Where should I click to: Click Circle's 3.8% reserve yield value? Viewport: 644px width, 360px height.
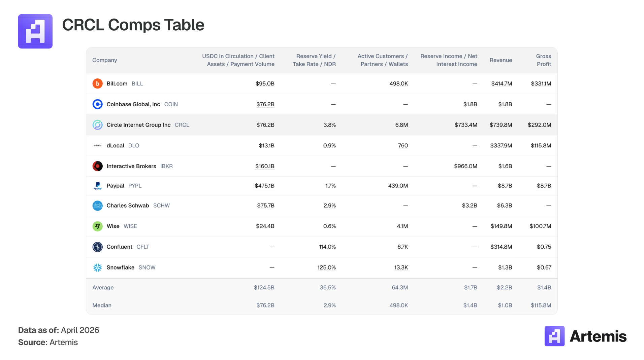(329, 125)
